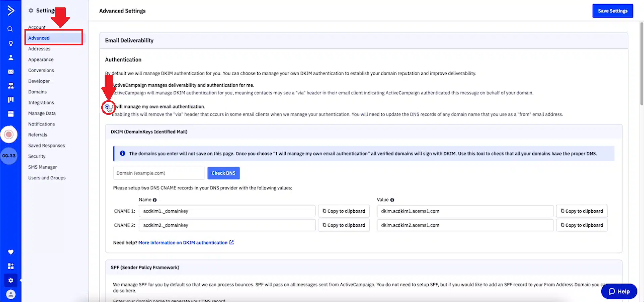Select 'I will manage my own email authentication' radio

coord(107,107)
